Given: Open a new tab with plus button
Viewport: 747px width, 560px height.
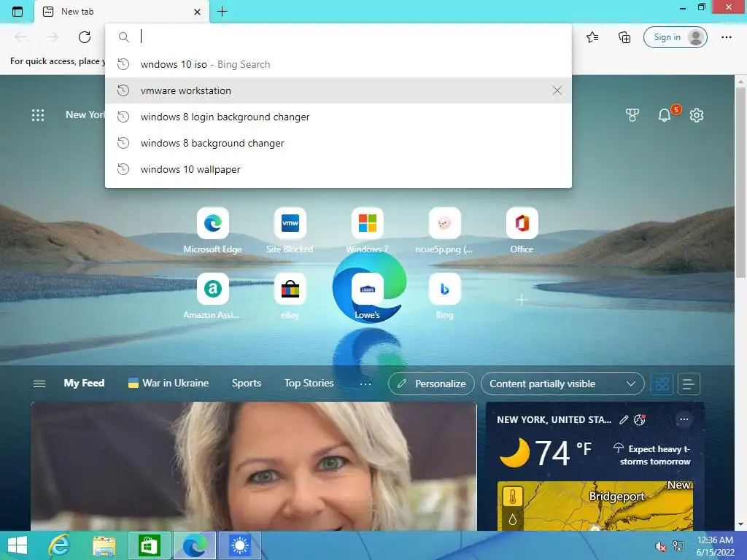Looking at the screenshot, I should (x=222, y=12).
